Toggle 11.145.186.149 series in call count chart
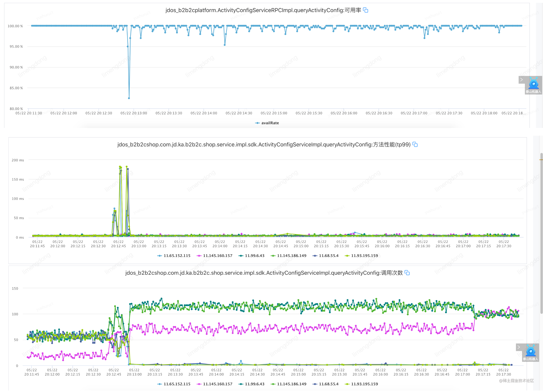Screen dimensions: 543x392 (x=288, y=384)
